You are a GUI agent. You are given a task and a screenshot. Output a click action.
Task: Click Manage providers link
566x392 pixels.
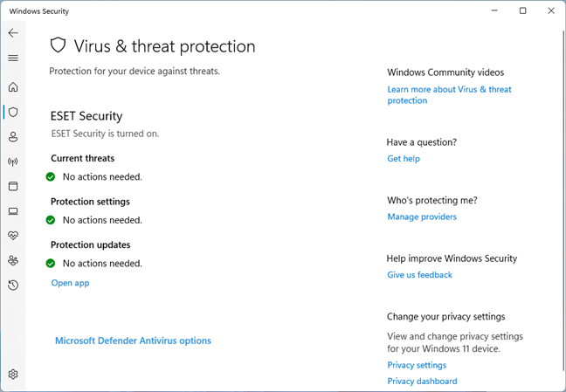pyautogui.click(x=422, y=217)
